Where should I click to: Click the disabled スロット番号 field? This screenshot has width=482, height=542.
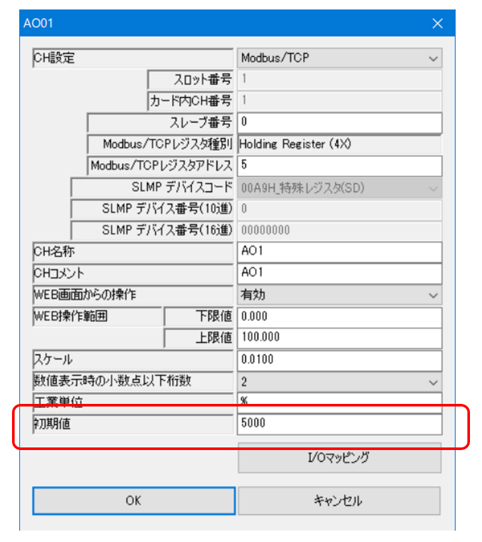340,80
